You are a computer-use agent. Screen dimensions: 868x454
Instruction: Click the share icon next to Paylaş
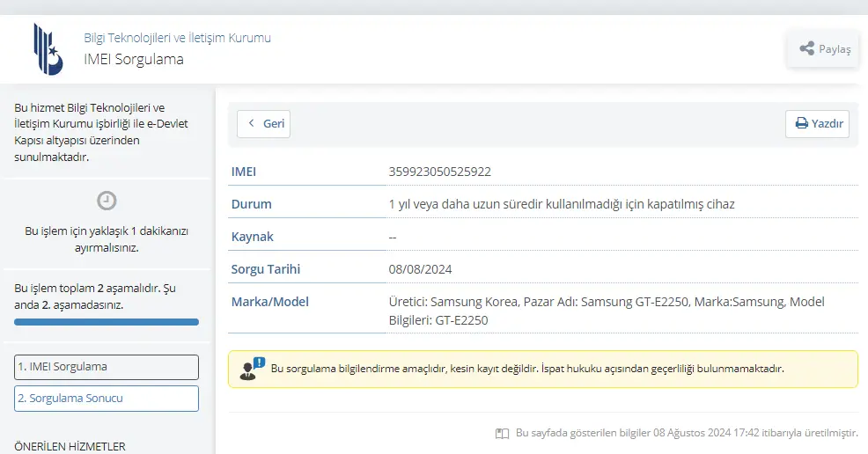coord(807,48)
